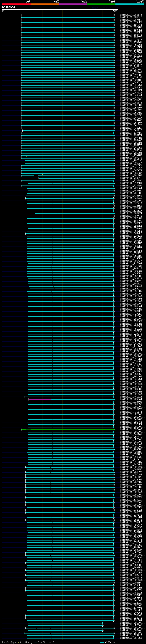This screenshot has height=644, width=146.
Task: Select hit label UniRef100_Q96362
Action: coord(131,63)
